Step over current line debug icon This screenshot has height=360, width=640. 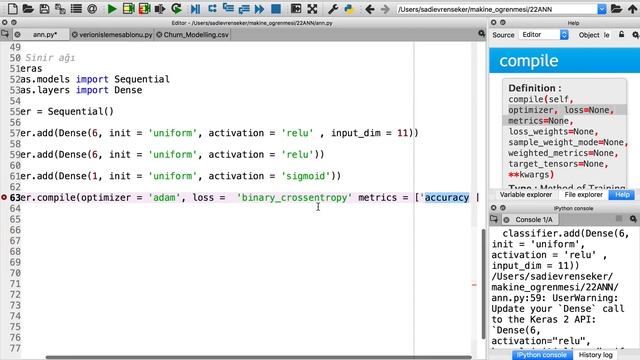[212, 9]
